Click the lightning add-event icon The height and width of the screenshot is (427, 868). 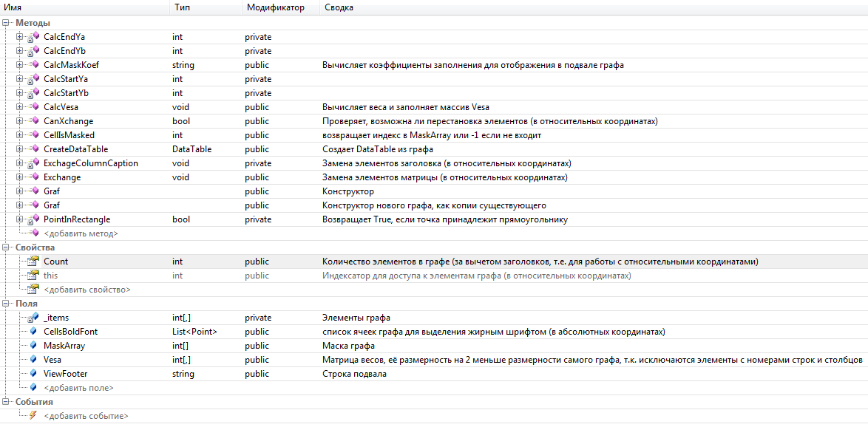point(33,415)
